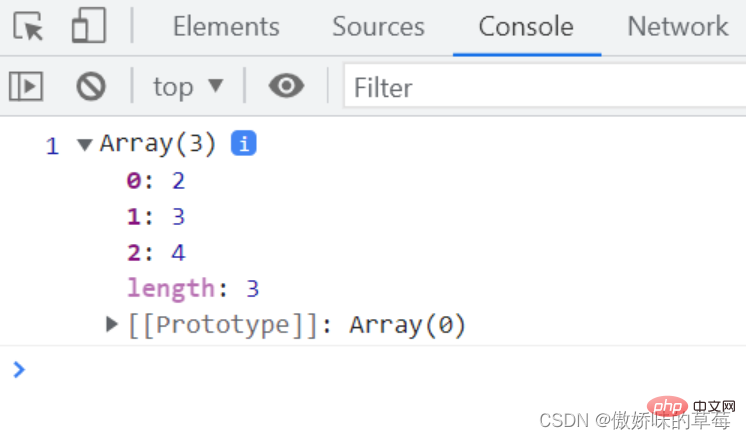
Task: Expand the [[Prototype]] entry
Action: tap(113, 324)
